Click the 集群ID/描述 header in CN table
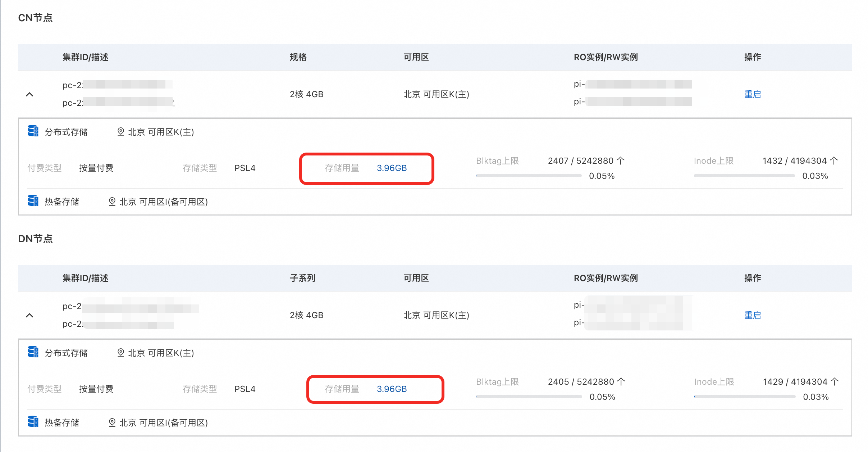 (x=85, y=57)
